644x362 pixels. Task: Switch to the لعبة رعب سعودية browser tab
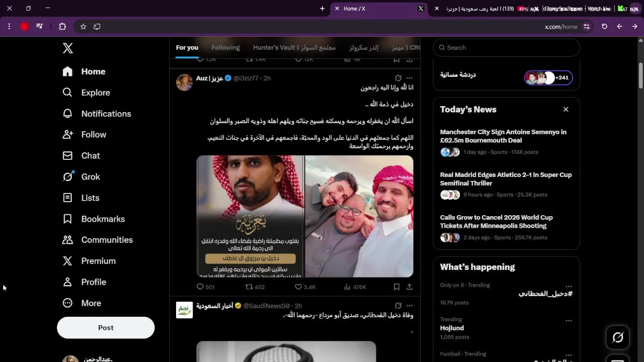[480, 9]
